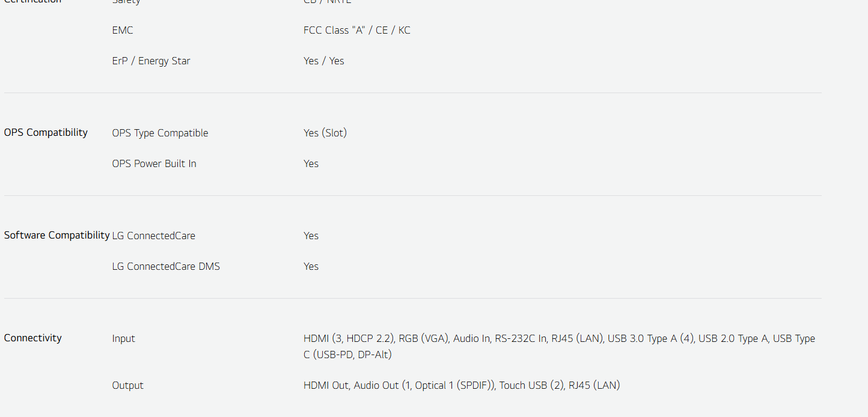Click the OPS Type Compatible label
868x417 pixels.
160,133
